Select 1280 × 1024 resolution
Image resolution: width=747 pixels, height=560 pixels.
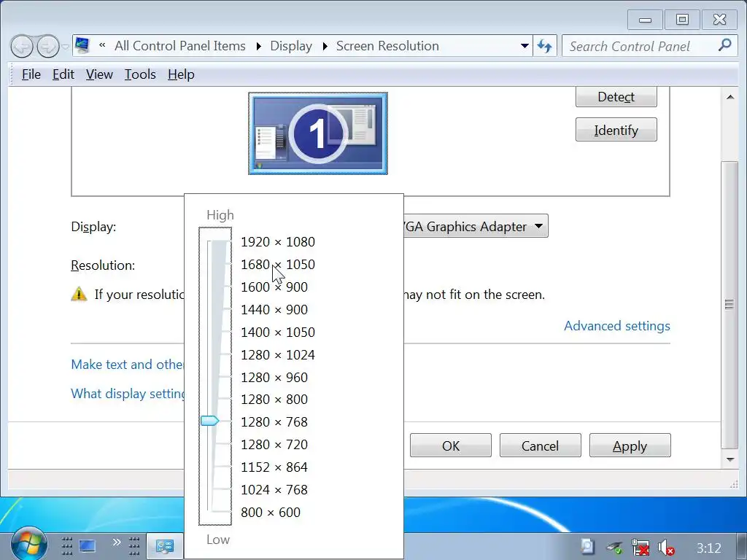278,355
